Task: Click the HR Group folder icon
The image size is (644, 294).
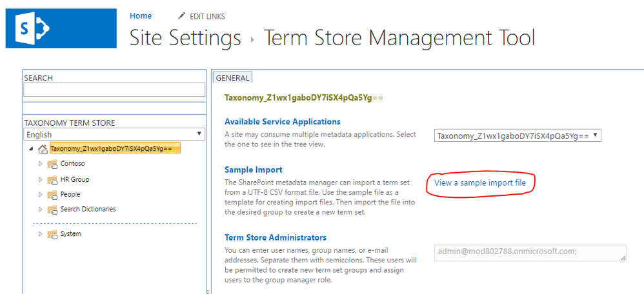Action: click(52, 179)
